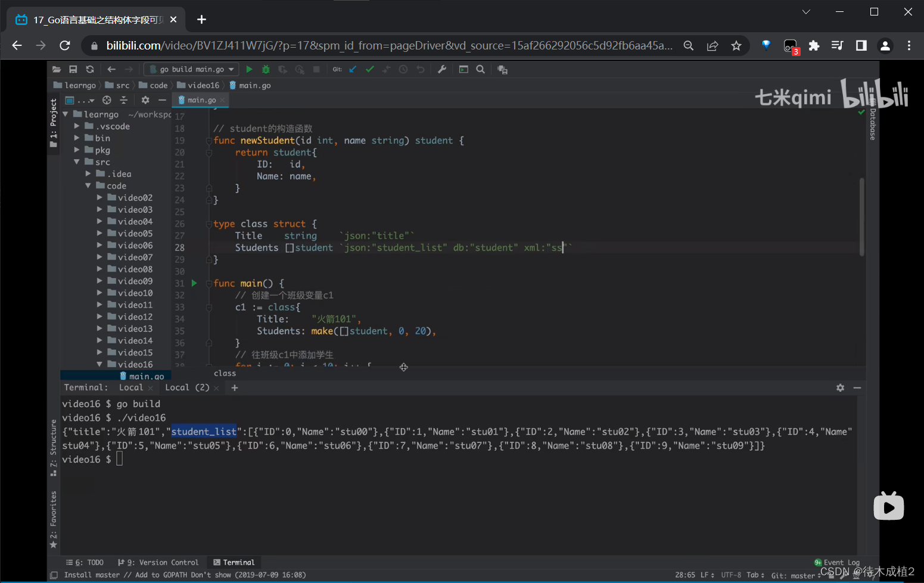Viewport: 924px width, 583px height.
Task: Open terminal panel gear settings
Action: point(841,388)
